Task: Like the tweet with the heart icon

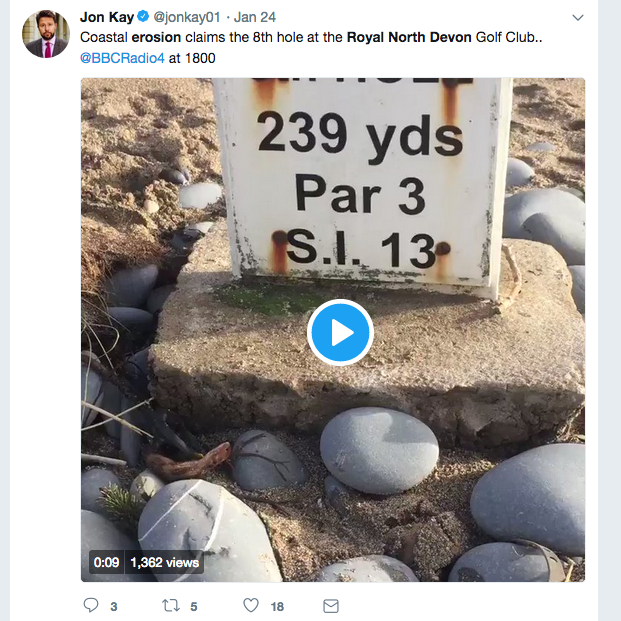Action: tap(251, 605)
